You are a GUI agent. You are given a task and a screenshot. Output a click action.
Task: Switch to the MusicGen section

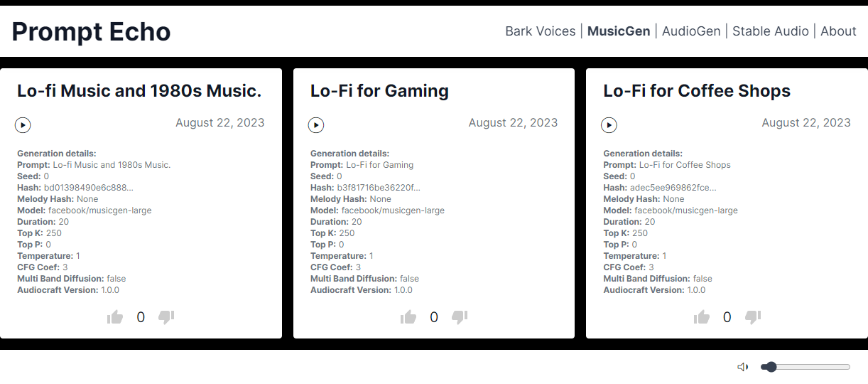619,31
